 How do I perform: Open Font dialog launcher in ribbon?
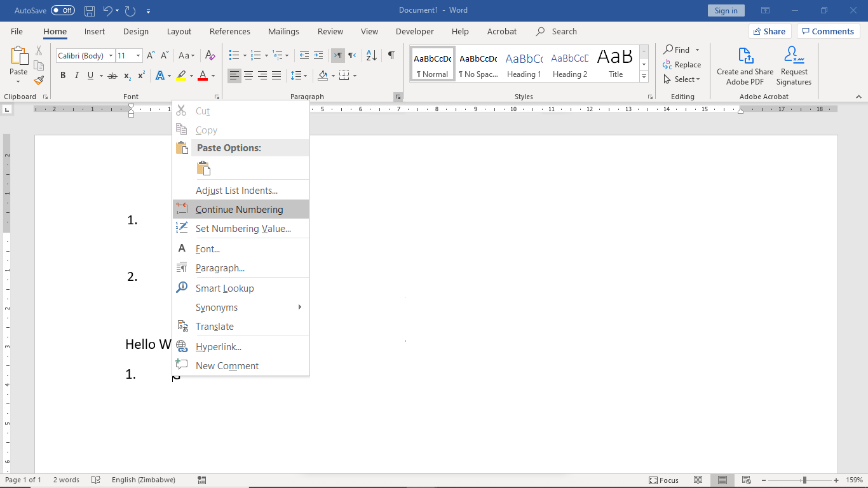click(x=217, y=97)
